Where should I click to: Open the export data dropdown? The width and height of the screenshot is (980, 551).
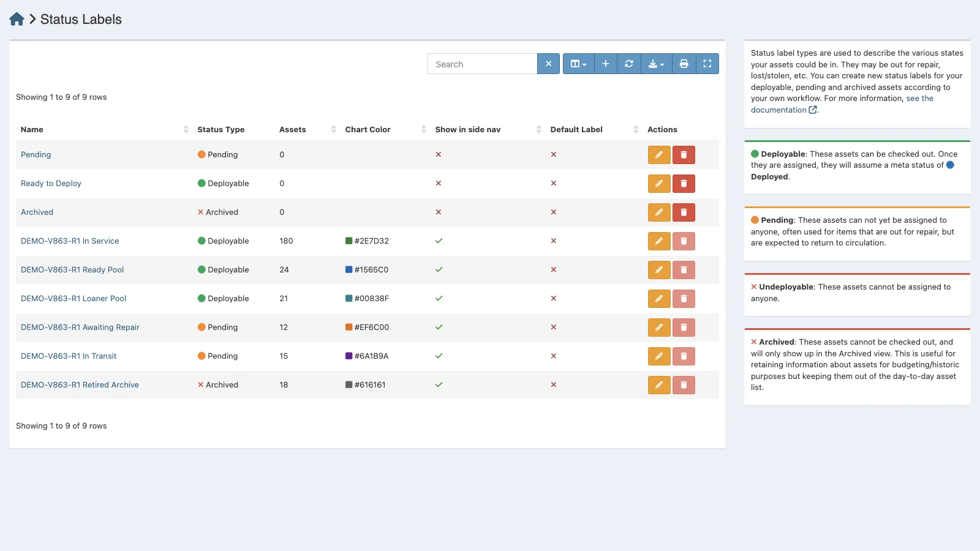pyautogui.click(x=656, y=64)
